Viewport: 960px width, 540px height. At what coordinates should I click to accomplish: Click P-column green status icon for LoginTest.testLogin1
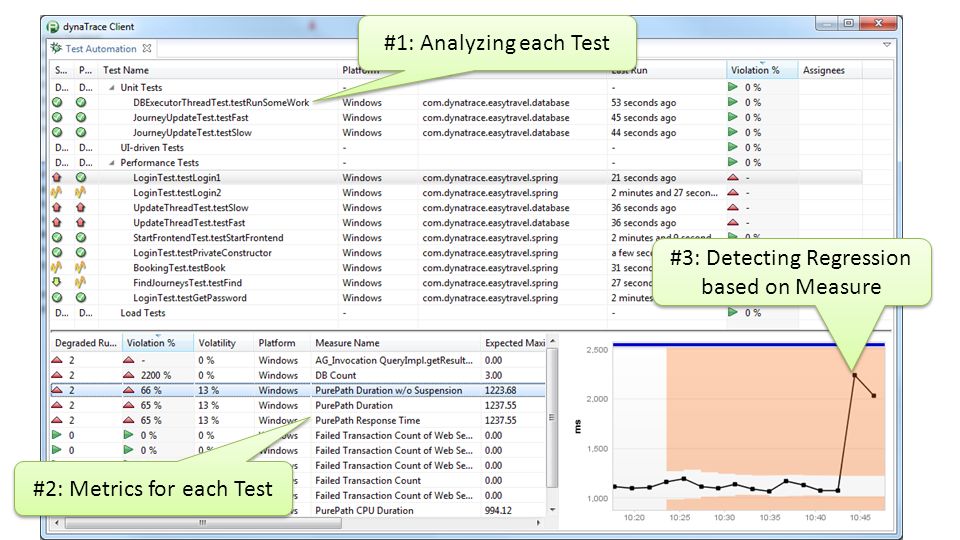[x=81, y=178]
